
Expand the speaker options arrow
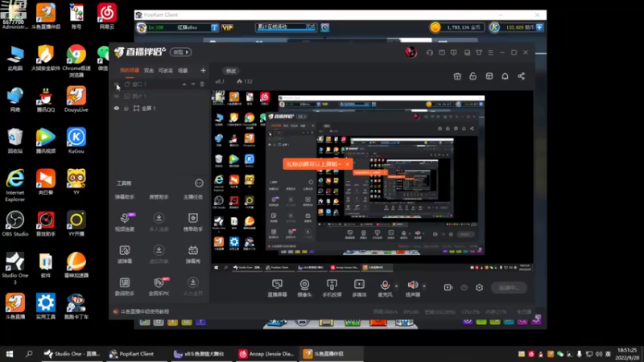pos(424,286)
